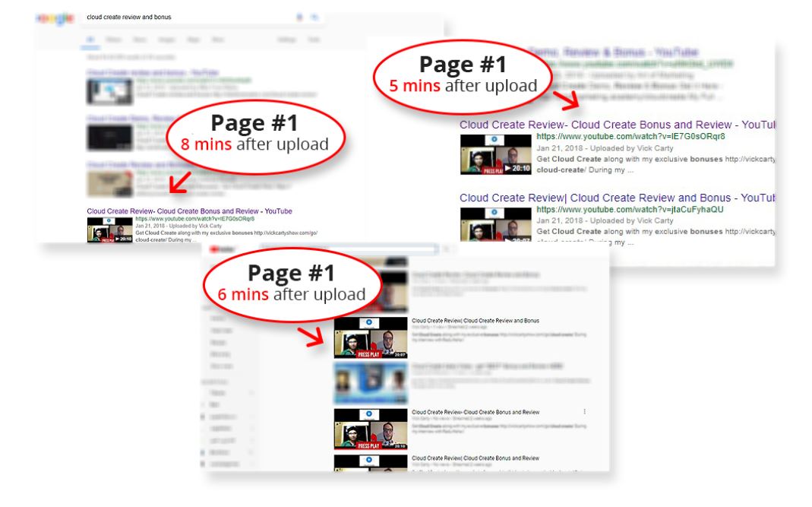Click the green IE7G0sORqr8 URL in left Google results

click(x=194, y=219)
